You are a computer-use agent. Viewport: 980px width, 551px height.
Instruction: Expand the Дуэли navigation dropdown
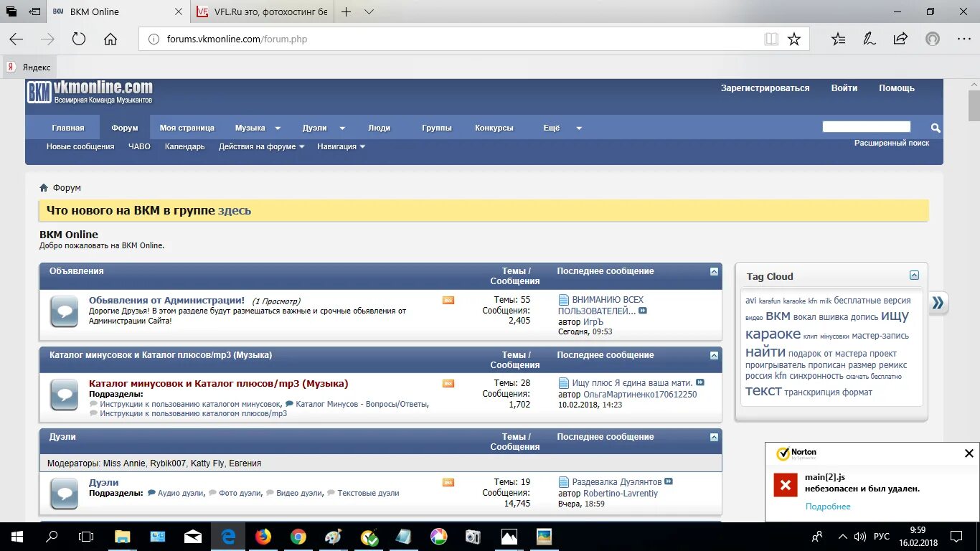pyautogui.click(x=342, y=128)
